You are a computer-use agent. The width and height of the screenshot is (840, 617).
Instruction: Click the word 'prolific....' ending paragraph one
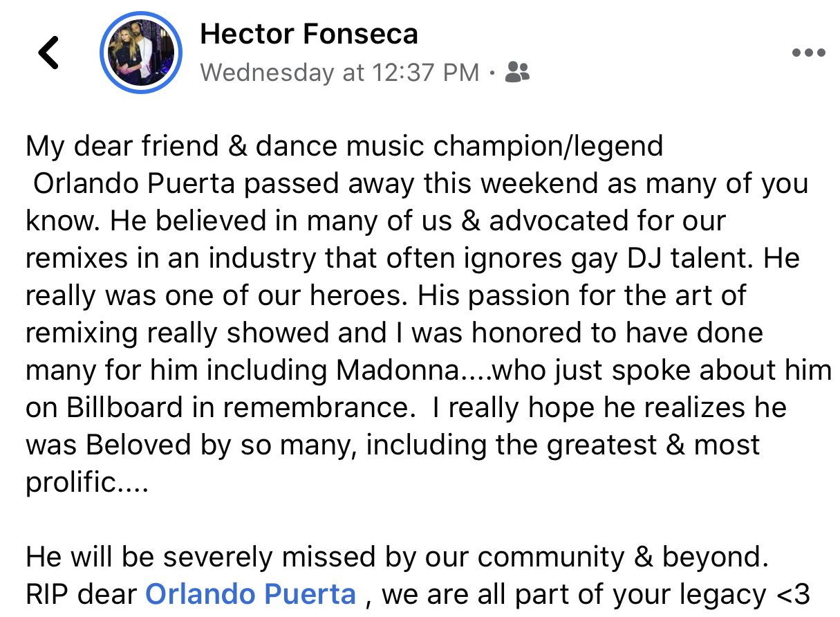click(x=86, y=482)
